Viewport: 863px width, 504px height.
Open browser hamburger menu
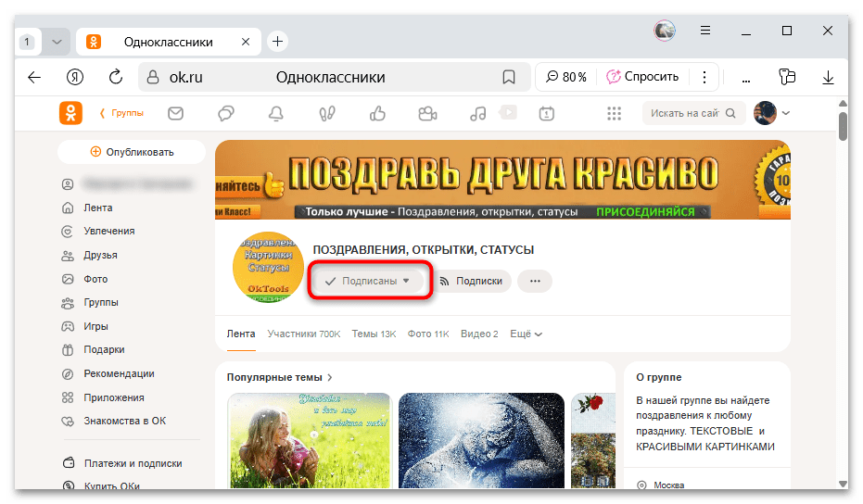[705, 31]
